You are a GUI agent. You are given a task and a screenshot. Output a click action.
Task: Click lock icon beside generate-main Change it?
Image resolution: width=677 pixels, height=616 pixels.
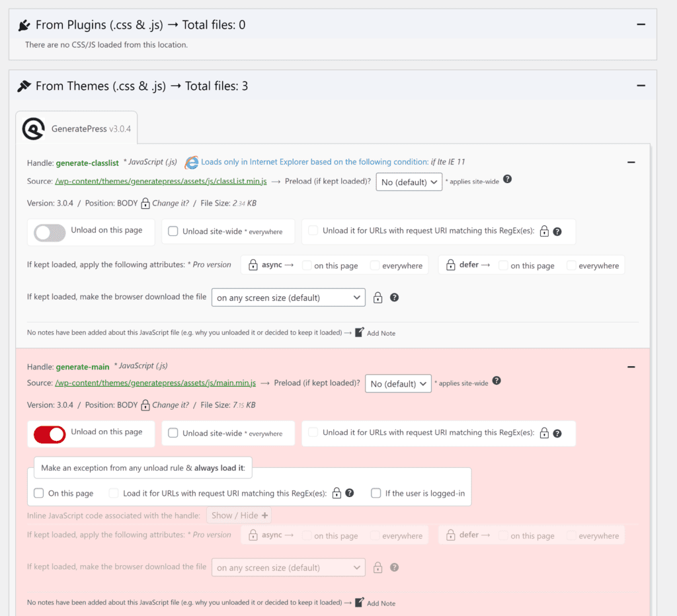point(145,405)
